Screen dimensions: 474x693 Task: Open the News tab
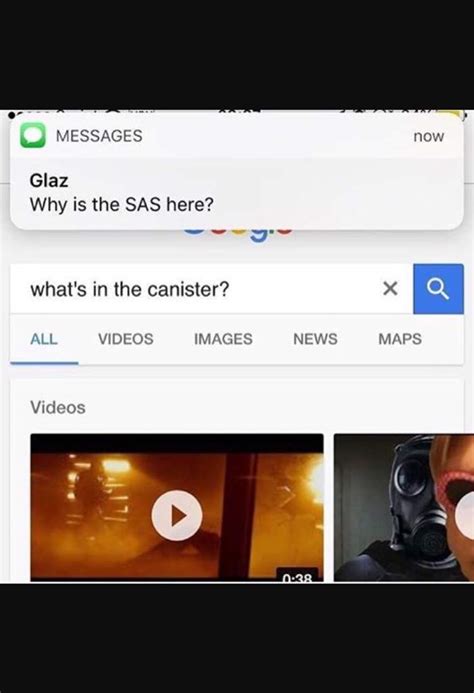[x=315, y=339]
